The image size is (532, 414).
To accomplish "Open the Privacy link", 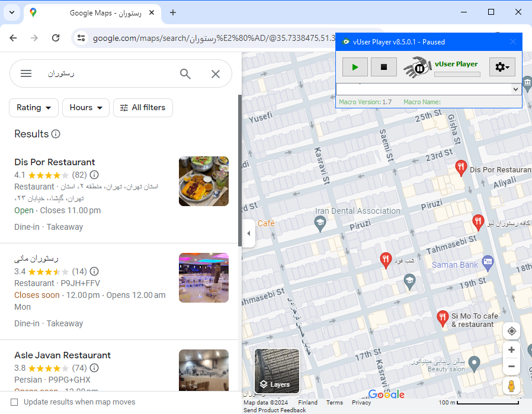I will point(361,403).
